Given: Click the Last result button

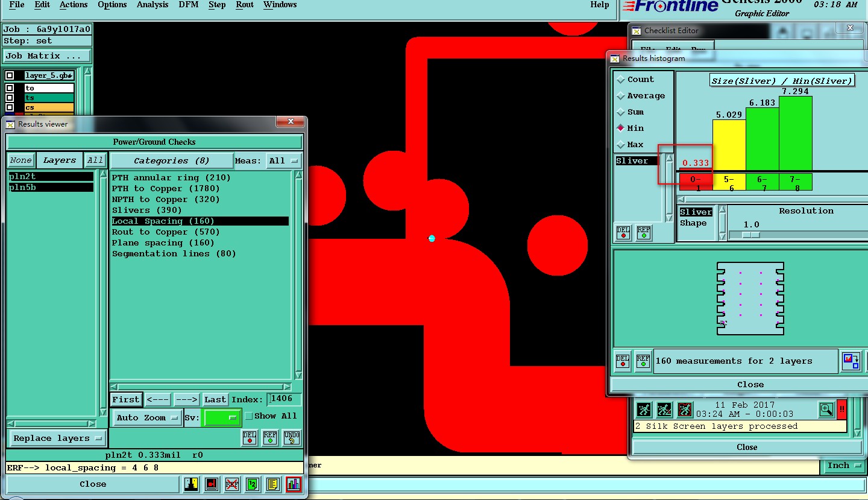Looking at the screenshot, I should tap(215, 399).
